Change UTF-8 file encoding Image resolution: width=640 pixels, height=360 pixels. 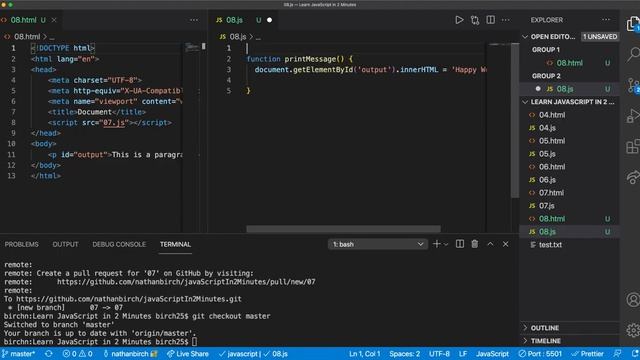point(439,354)
